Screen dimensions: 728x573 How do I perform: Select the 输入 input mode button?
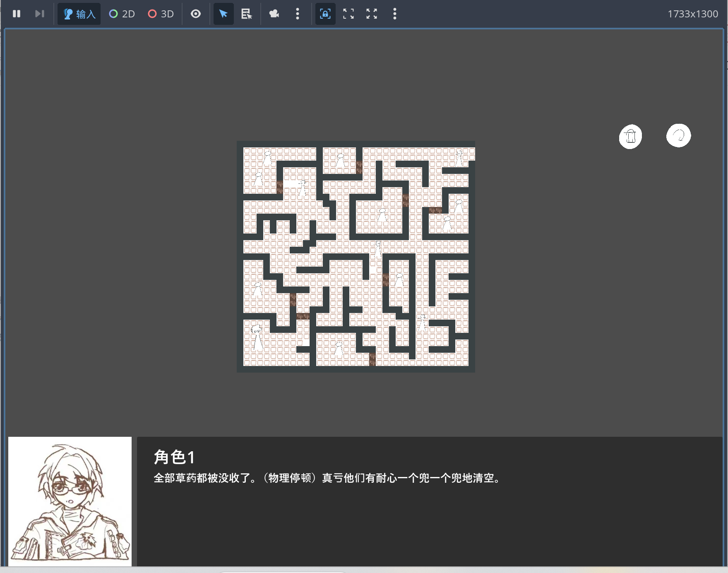[79, 14]
